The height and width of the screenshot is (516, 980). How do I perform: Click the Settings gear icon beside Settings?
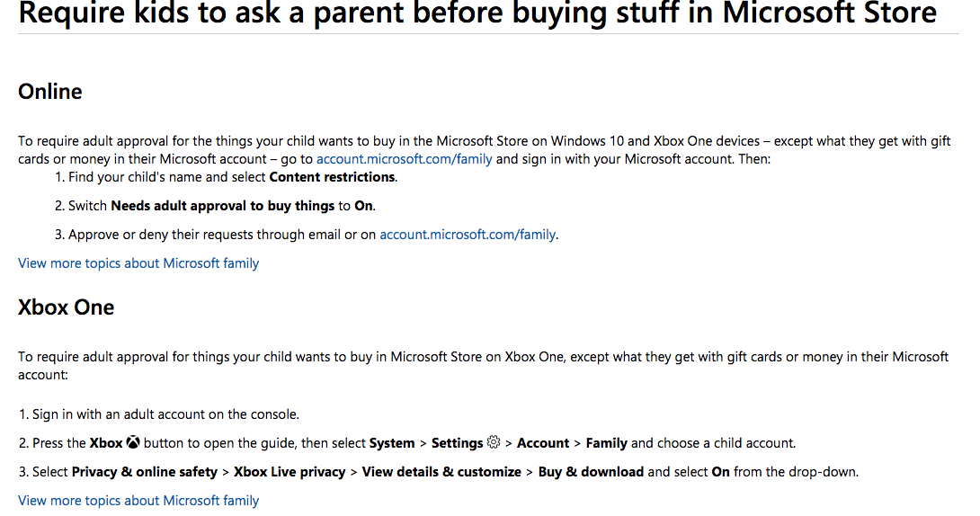pos(493,442)
